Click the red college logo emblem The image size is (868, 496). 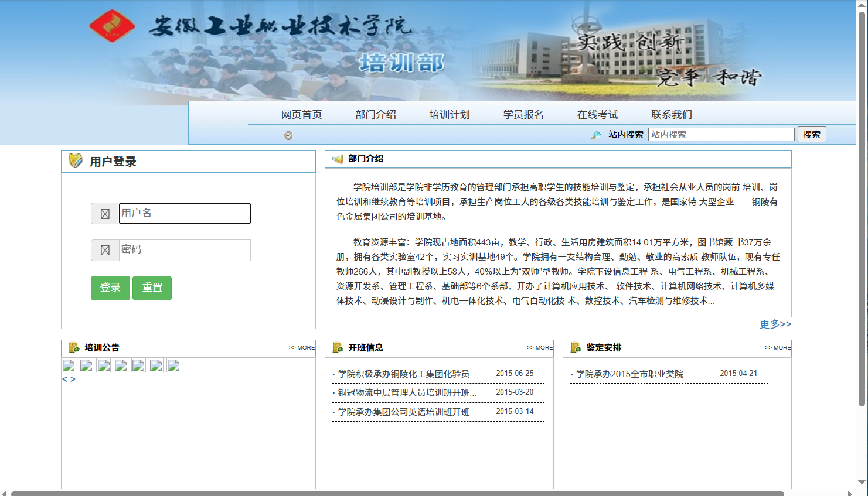pos(112,26)
